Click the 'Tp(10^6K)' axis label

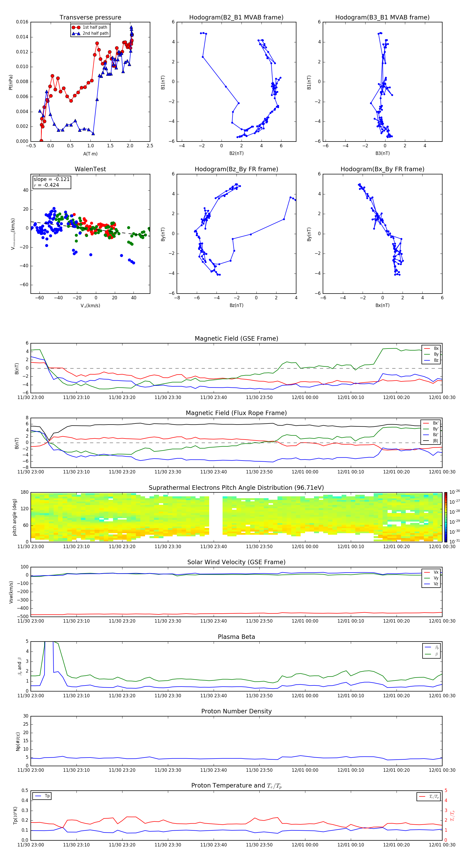tap(15, 815)
